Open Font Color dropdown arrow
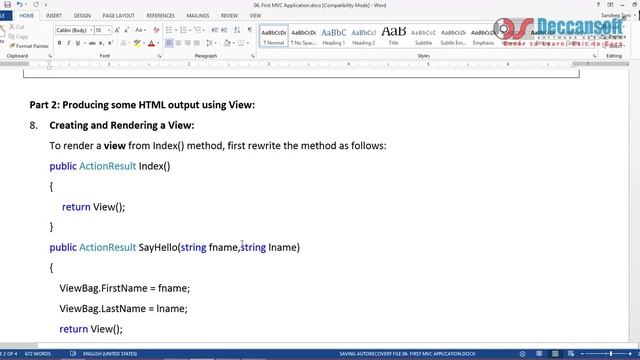The width and height of the screenshot is (640, 360). tap(158, 43)
